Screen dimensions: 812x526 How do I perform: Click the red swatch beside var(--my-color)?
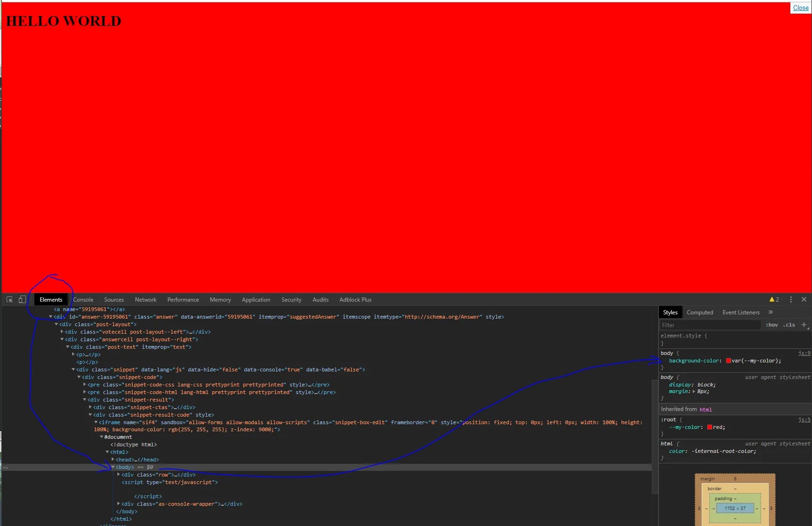729,361
